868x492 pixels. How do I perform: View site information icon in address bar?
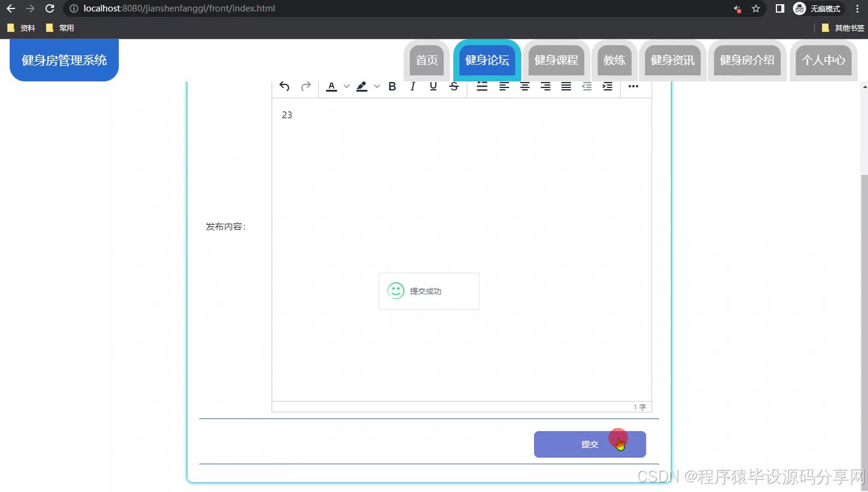[x=74, y=8]
